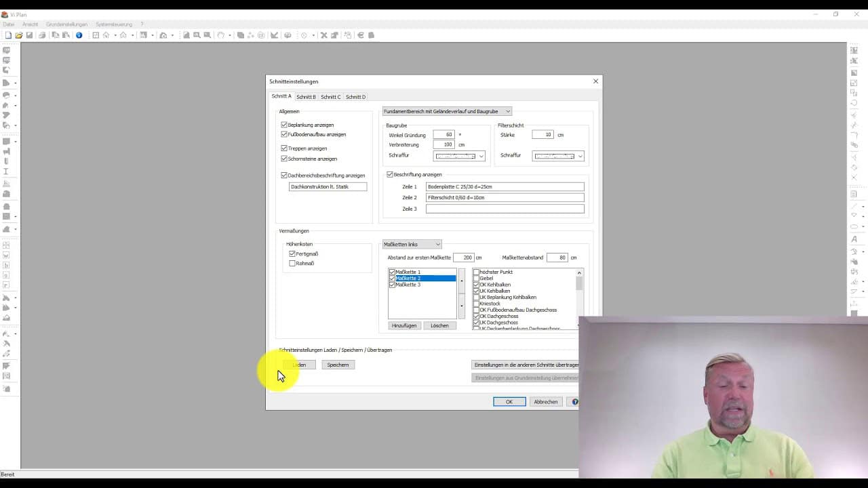
Task: Switch to the Schnitt D tab
Action: [x=355, y=97]
